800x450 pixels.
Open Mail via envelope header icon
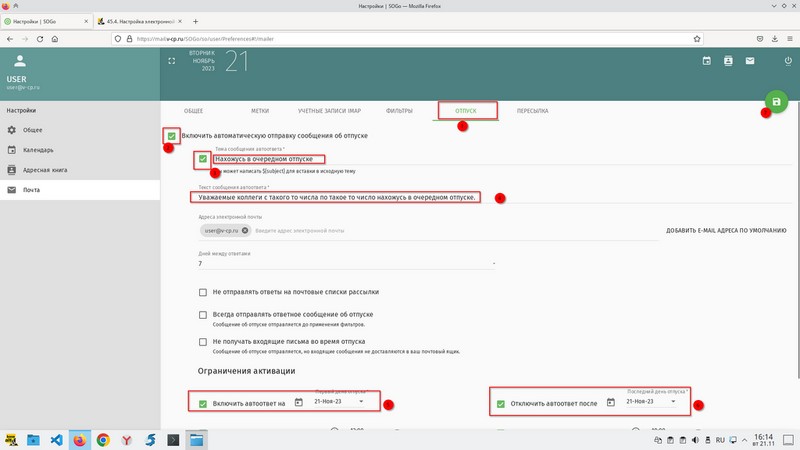pos(750,61)
